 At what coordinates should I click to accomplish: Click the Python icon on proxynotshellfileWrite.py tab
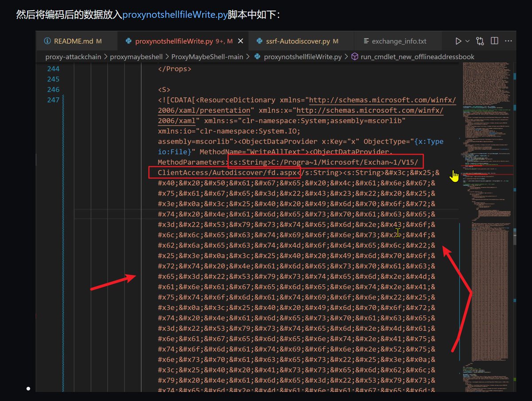click(x=129, y=41)
